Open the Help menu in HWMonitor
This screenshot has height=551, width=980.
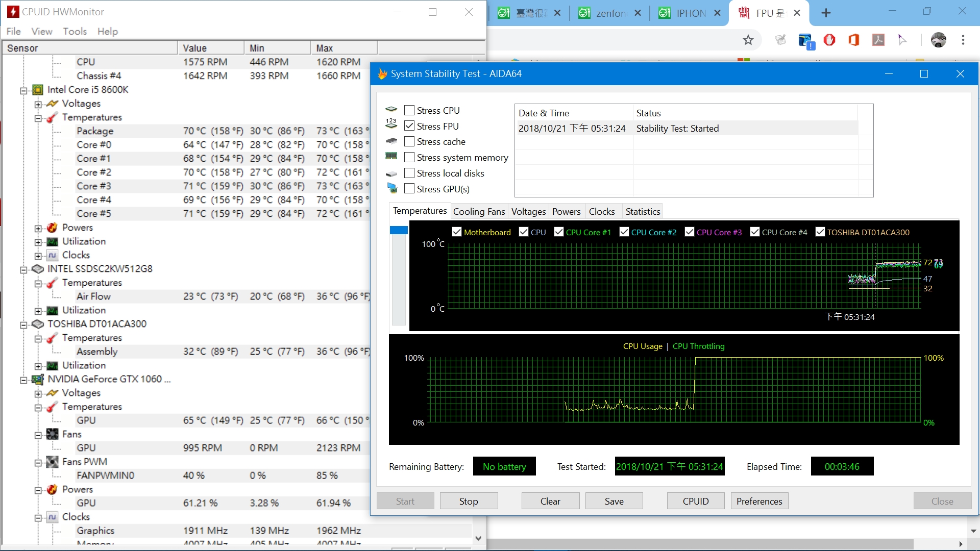point(108,31)
